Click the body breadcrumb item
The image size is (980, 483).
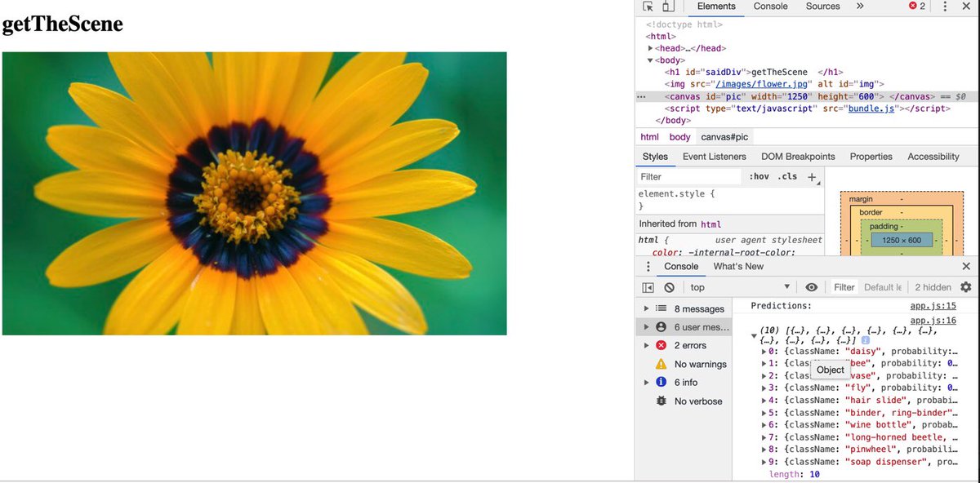click(679, 137)
